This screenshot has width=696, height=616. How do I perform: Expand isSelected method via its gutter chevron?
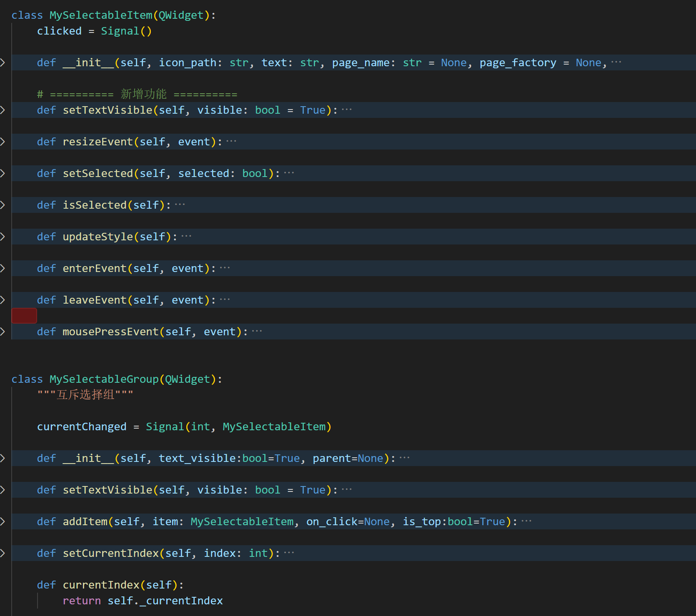pos(3,205)
